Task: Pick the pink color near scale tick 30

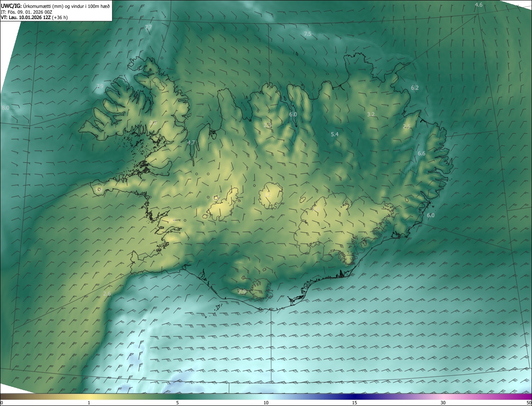Action: [443, 396]
